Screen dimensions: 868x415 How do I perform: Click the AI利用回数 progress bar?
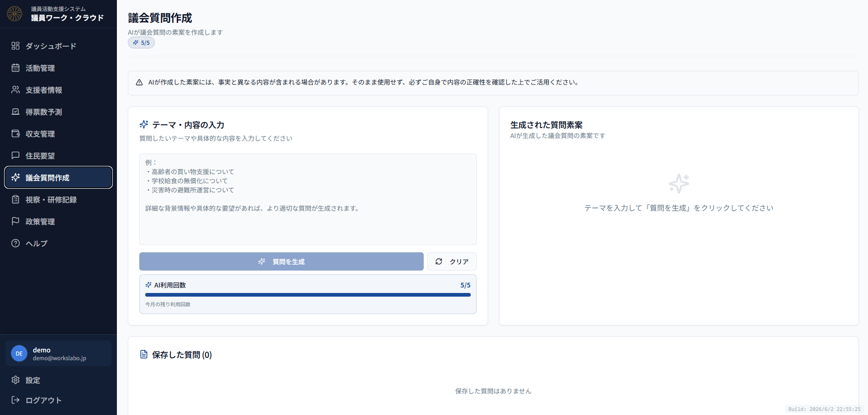tap(308, 295)
